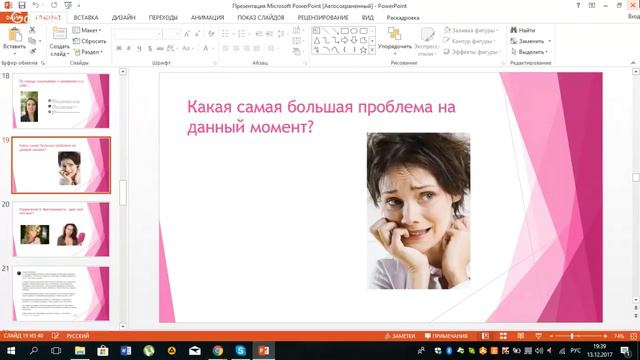This screenshot has height=360, width=640.
Task: Open the Выделить select dropdown
Action: 529,52
